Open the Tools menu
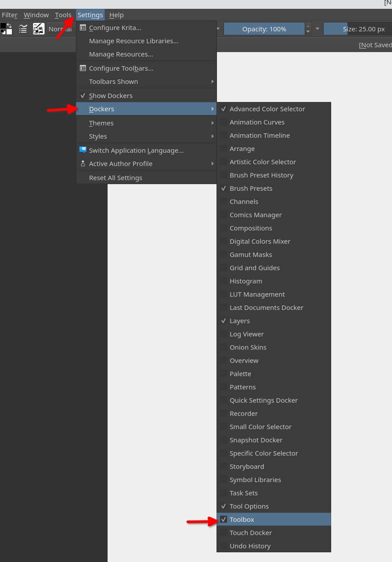Viewport: 392px width, 562px height. point(63,15)
